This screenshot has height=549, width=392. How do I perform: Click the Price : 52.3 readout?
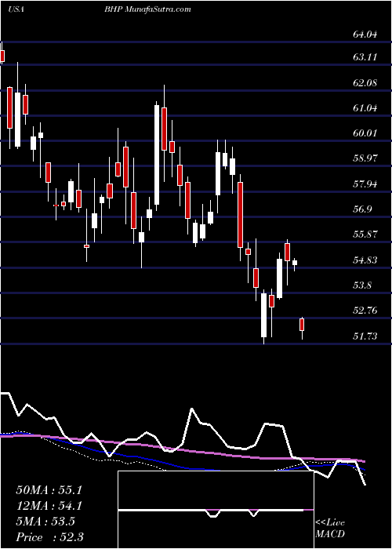click(49, 537)
